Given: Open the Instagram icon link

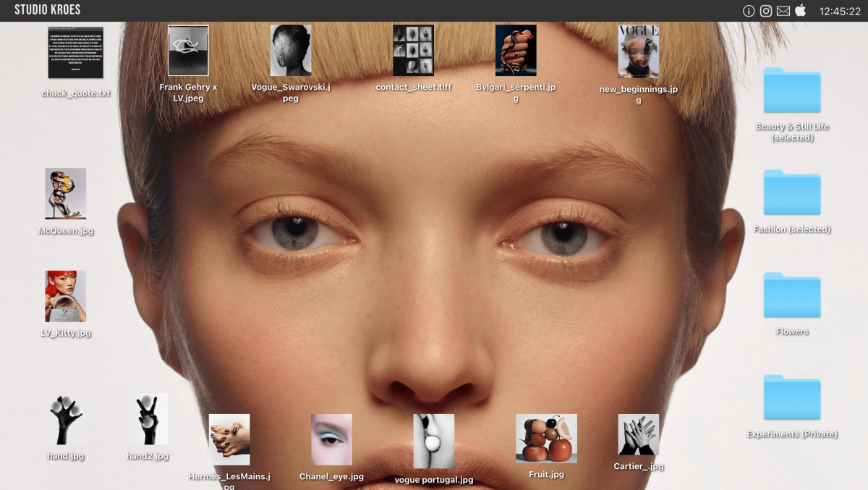Looking at the screenshot, I should 766,11.
